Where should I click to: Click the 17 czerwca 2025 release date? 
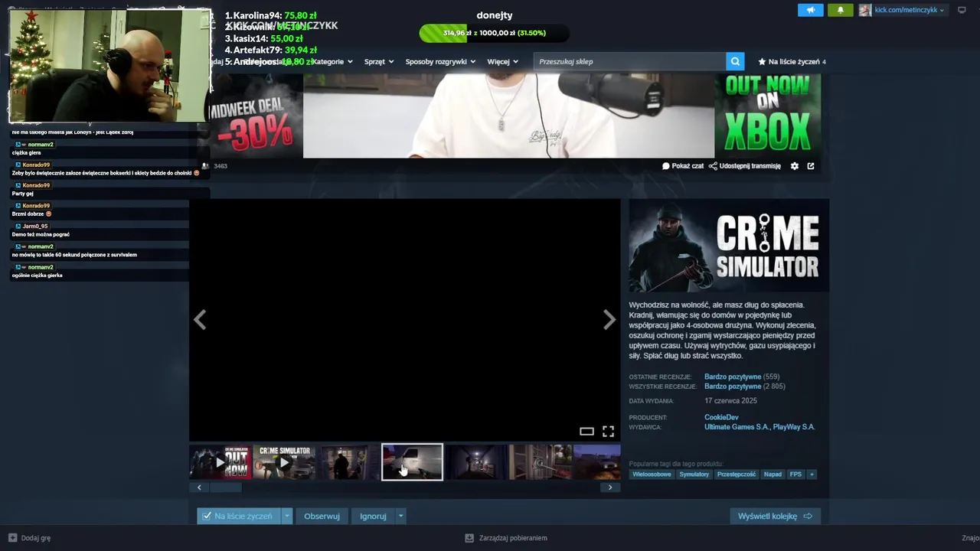[x=730, y=401]
